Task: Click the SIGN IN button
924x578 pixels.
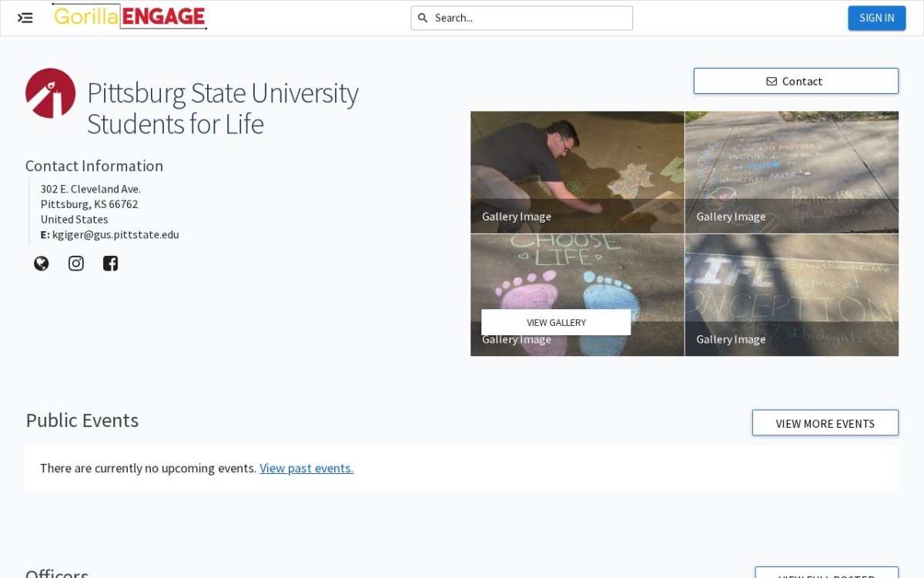Action: [x=877, y=18]
